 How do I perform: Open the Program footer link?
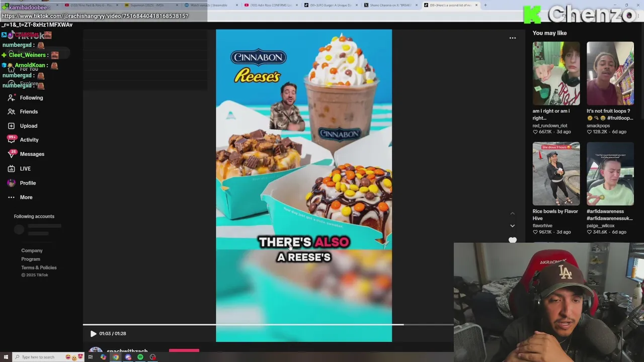(x=30, y=259)
